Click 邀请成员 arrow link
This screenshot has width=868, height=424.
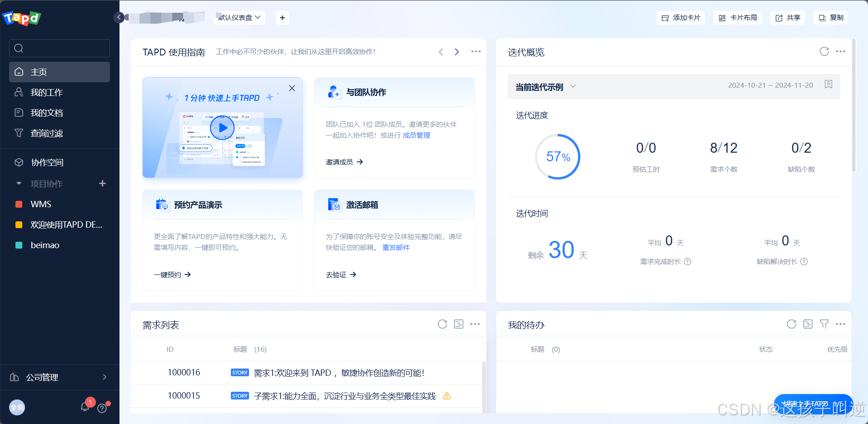(344, 162)
